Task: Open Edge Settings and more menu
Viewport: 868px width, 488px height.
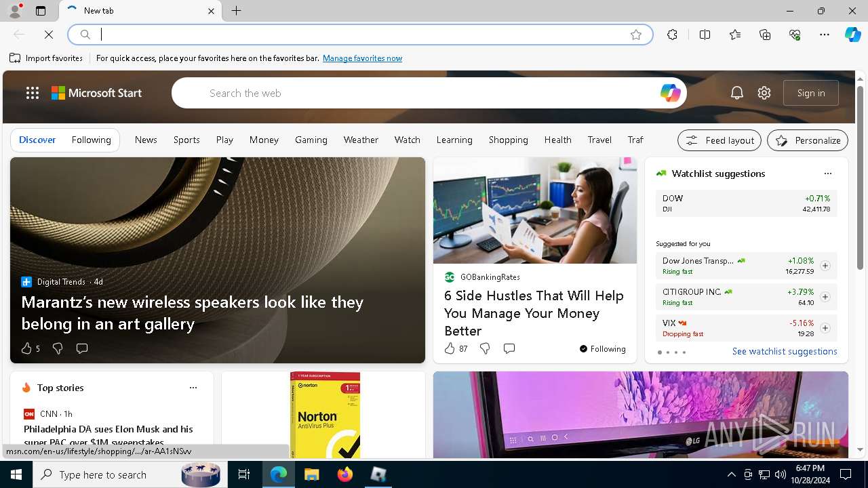Action: (825, 35)
